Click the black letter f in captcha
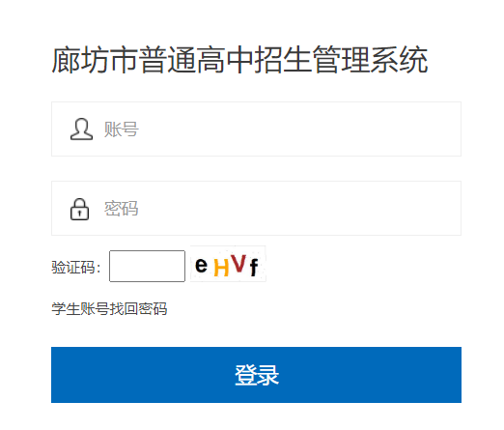 254,268
